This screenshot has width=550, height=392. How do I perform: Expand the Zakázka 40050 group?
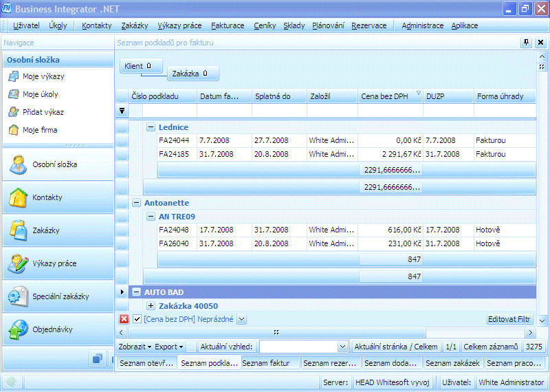151,306
